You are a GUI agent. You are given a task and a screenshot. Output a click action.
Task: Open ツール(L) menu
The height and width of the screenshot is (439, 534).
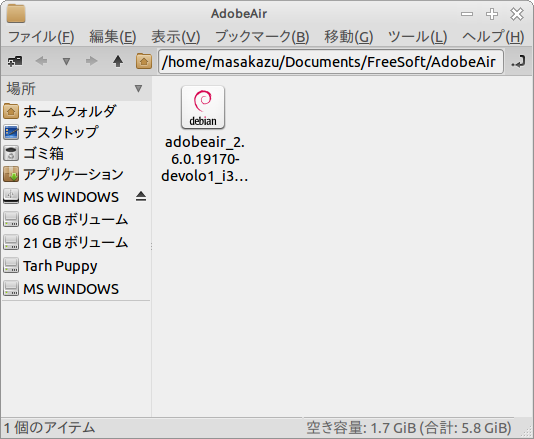click(418, 36)
